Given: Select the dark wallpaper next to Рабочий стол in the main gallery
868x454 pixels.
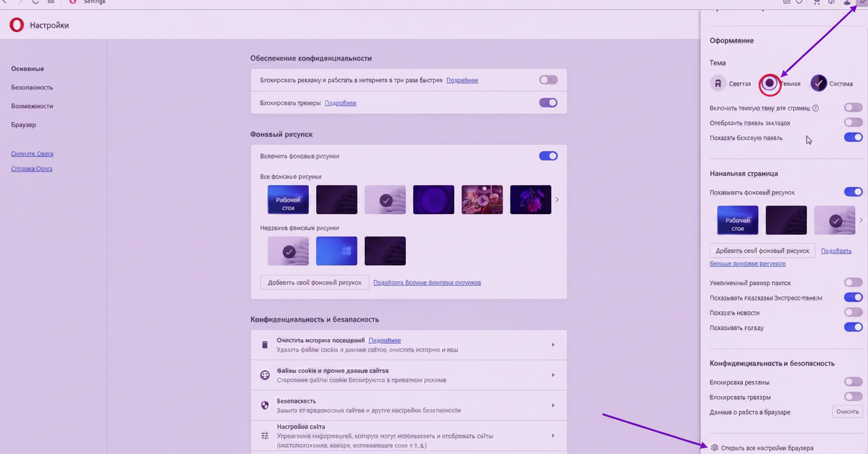Looking at the screenshot, I should 337,199.
